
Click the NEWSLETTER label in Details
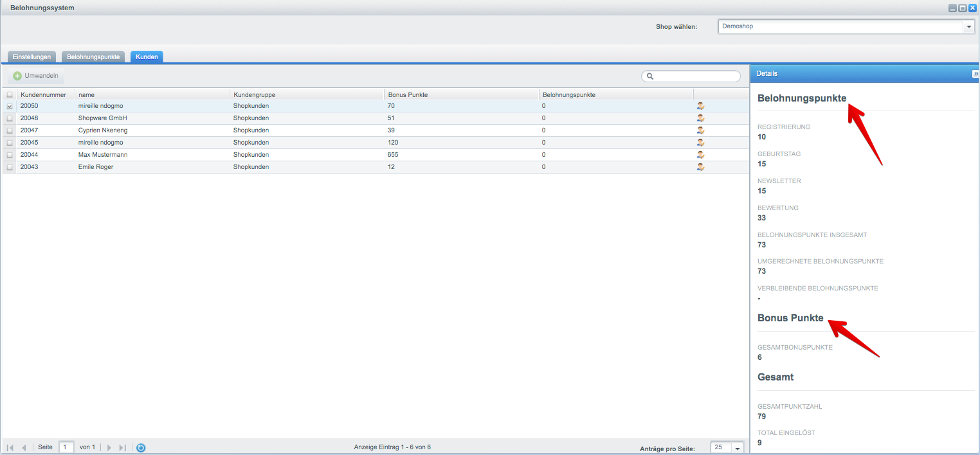coord(779,181)
